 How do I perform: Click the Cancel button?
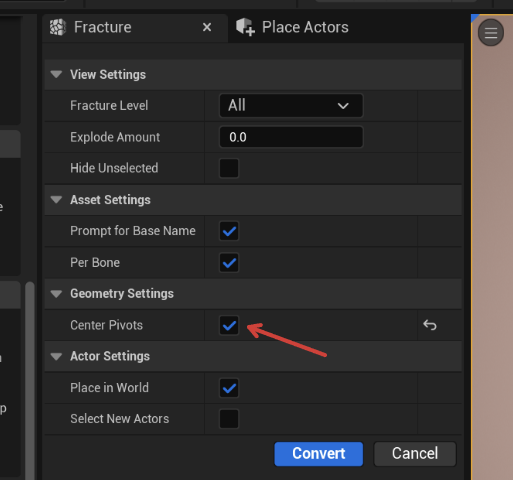point(415,454)
